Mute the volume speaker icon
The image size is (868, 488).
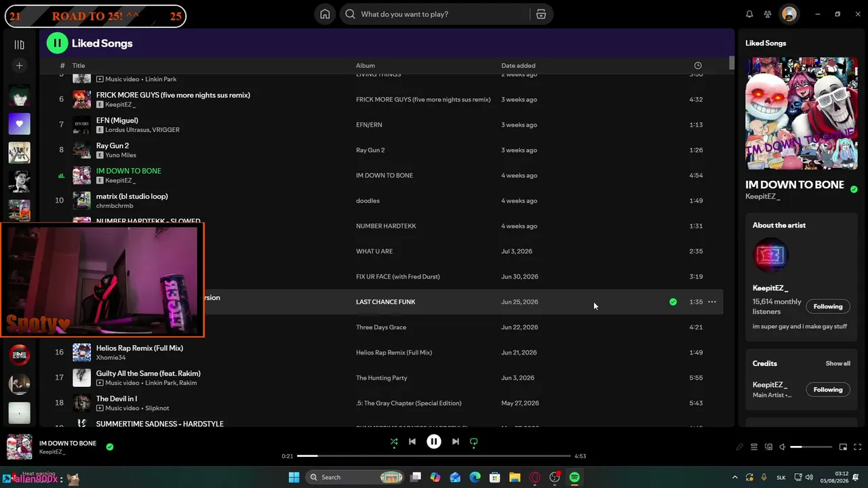(783, 447)
